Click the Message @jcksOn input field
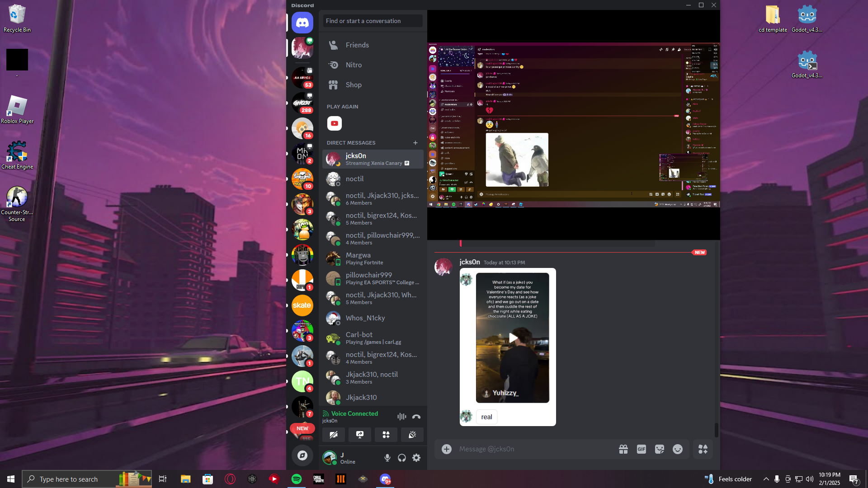 click(533, 449)
